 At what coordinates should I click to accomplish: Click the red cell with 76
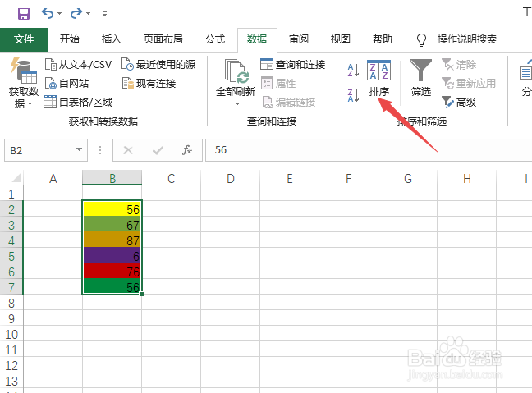click(112, 272)
